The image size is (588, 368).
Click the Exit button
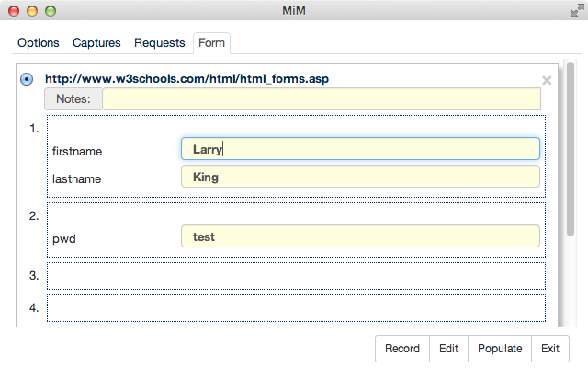tap(550, 349)
